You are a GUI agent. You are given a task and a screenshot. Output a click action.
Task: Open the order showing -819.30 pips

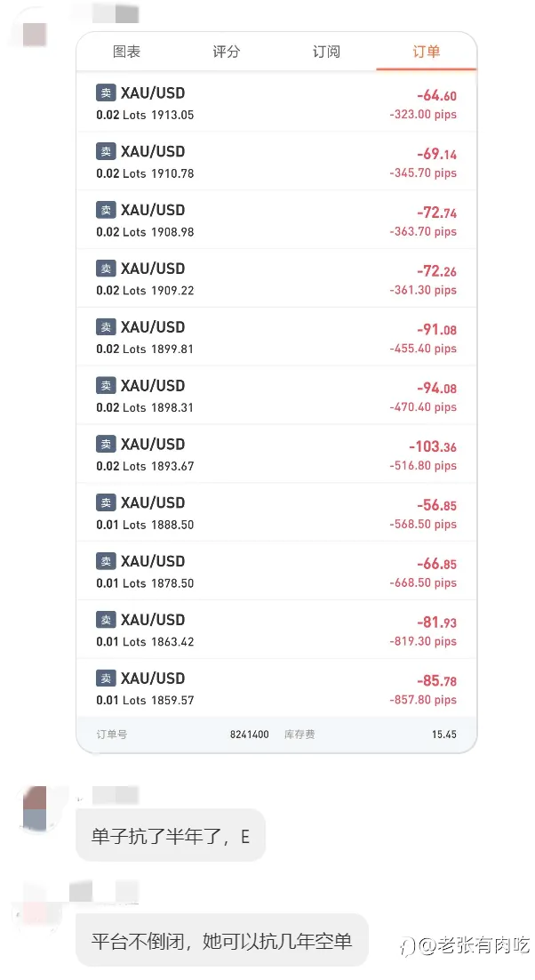(x=276, y=630)
